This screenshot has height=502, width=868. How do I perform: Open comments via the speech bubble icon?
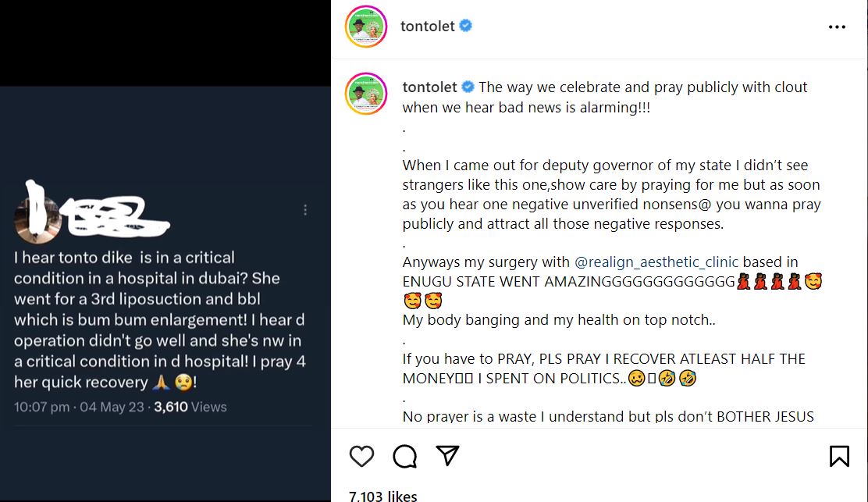(x=404, y=456)
